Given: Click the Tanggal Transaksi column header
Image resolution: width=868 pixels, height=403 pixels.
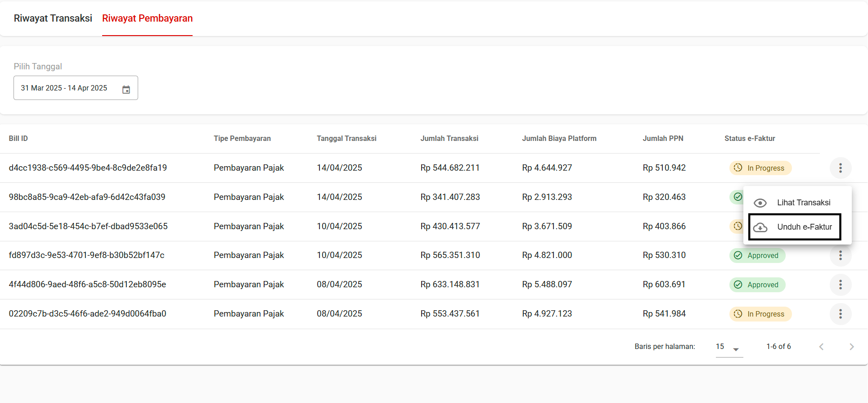Looking at the screenshot, I should (346, 139).
